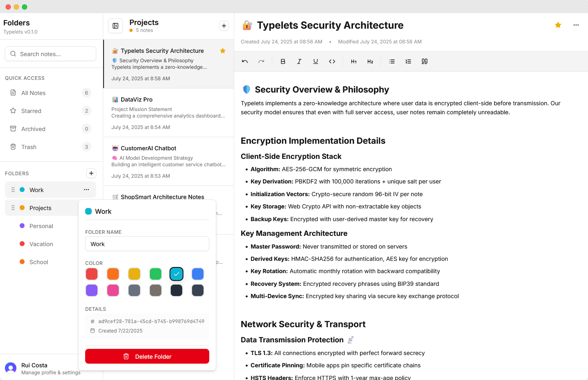Select the School folder
Screen dimensions: 588x380
click(x=42, y=262)
